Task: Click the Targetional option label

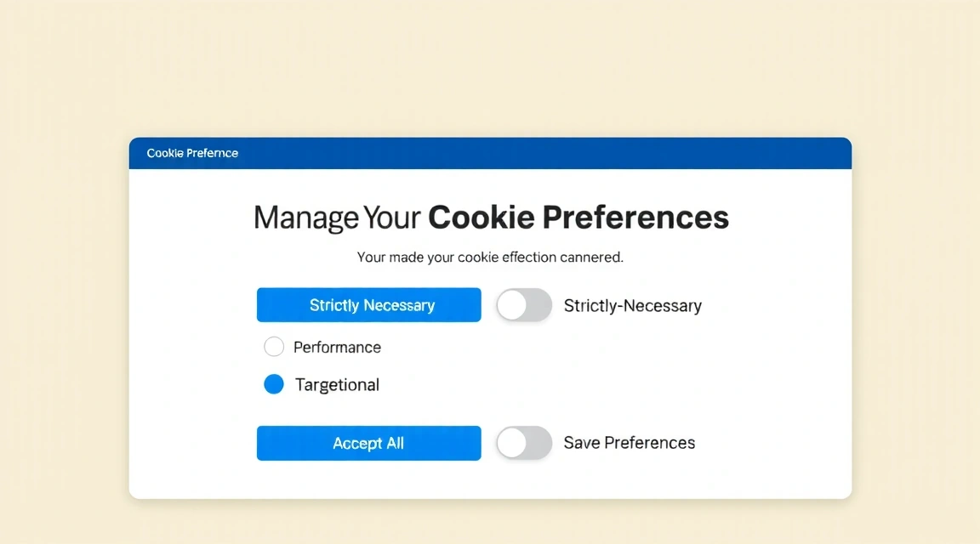Action: pos(337,384)
